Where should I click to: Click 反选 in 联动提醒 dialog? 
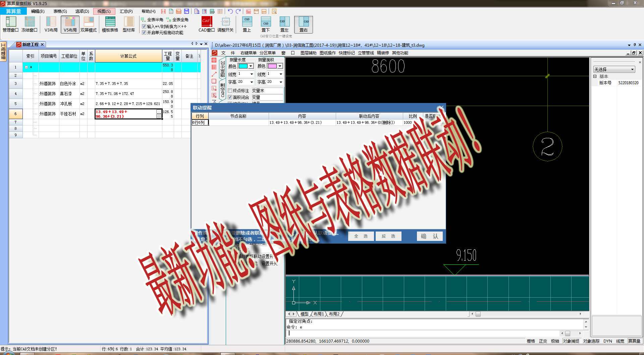tap(388, 236)
